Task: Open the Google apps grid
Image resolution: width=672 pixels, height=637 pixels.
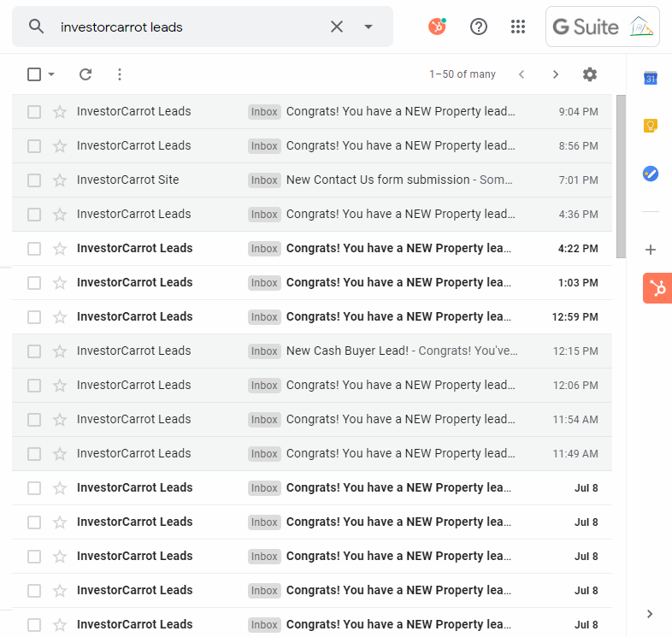Action: point(518,27)
